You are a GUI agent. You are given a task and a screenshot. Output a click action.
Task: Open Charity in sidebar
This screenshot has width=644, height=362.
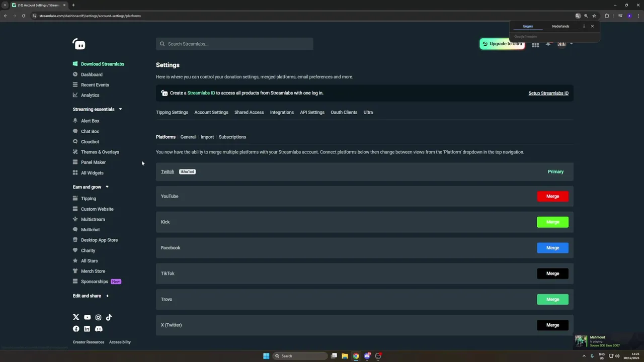[84, 250]
